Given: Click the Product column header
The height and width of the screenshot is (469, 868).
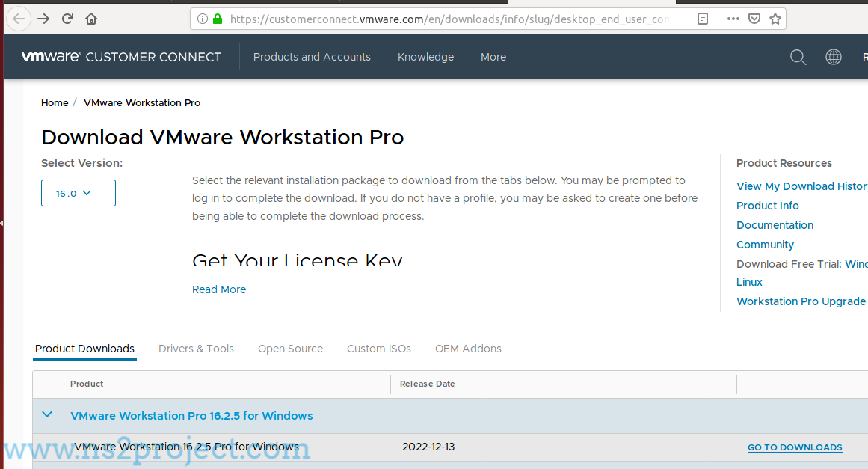Looking at the screenshot, I should click(87, 384).
